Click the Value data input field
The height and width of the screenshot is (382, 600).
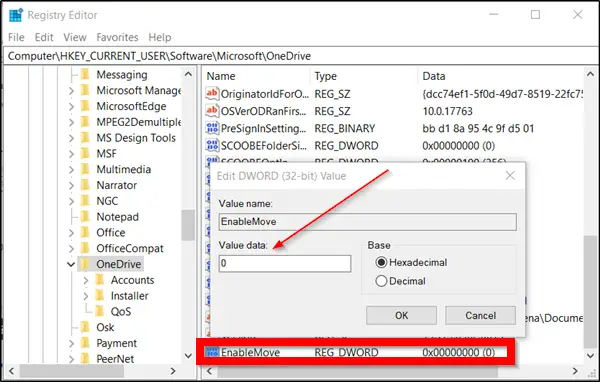click(285, 263)
